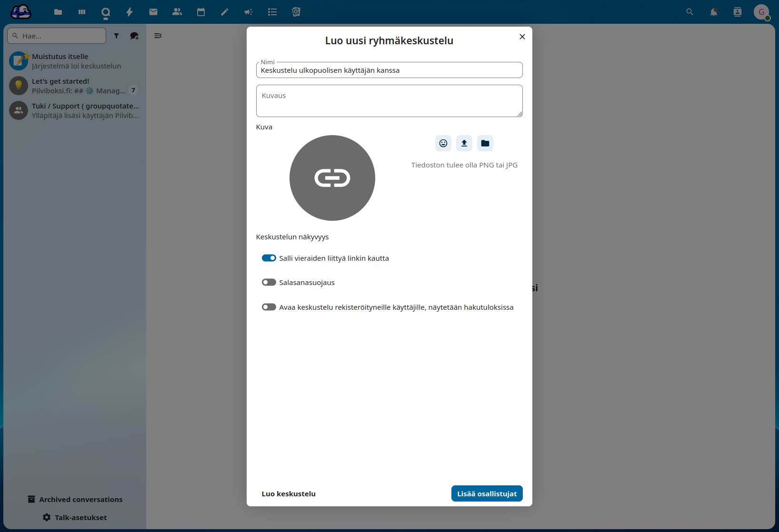Open Archived conversations
This screenshot has height=532, width=779.
[75, 499]
